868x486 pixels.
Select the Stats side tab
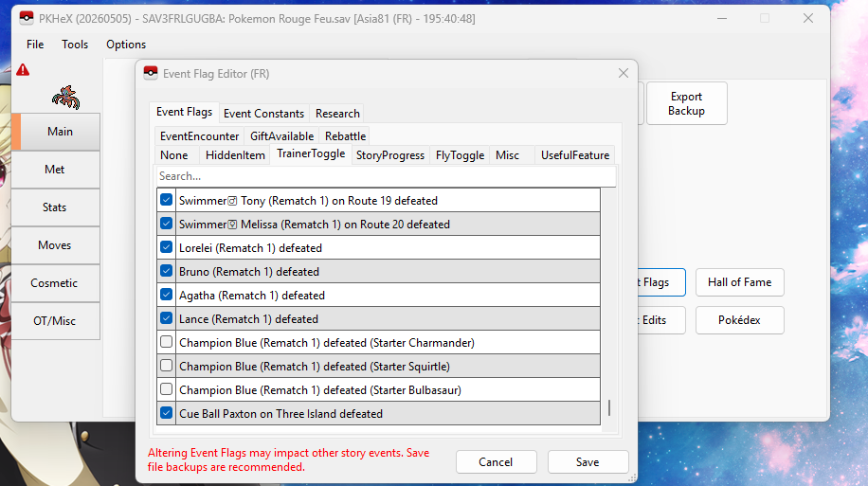point(55,207)
